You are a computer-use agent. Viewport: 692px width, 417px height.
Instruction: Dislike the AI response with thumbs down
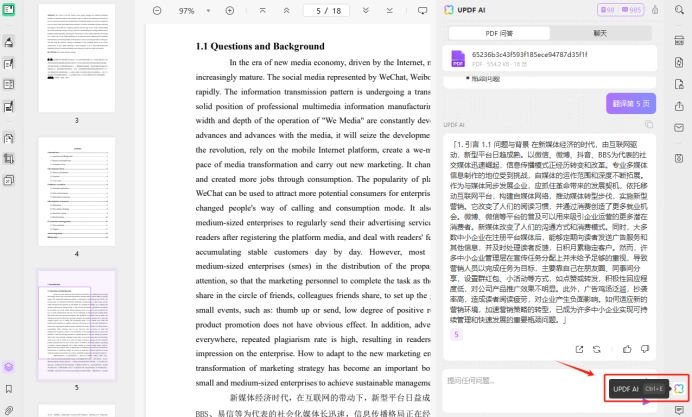(x=645, y=349)
